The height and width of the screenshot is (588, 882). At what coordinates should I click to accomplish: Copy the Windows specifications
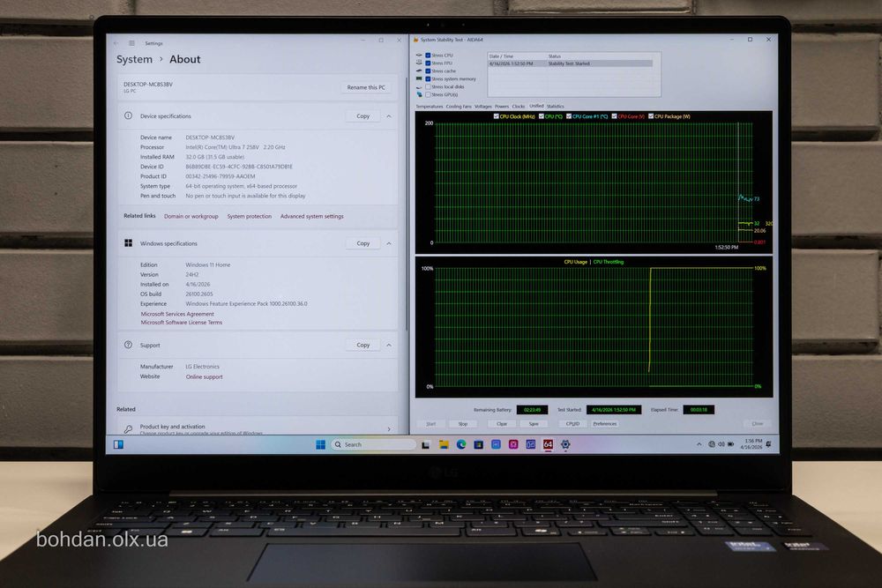(363, 243)
